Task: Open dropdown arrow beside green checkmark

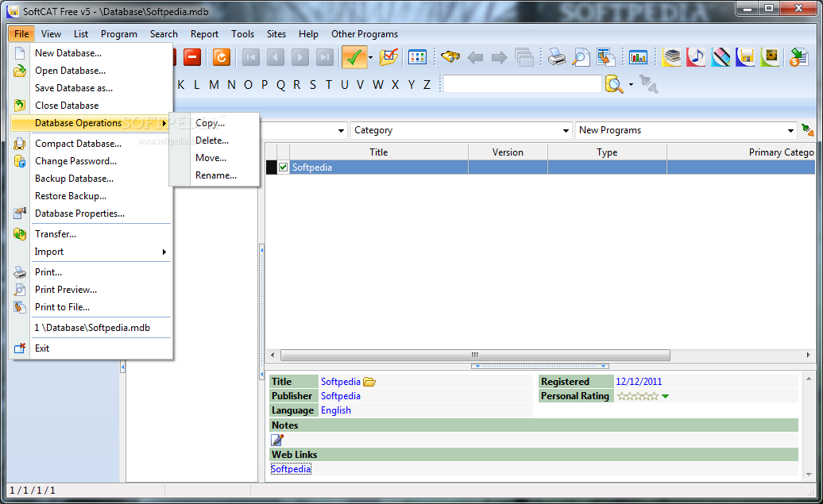Action: (x=370, y=57)
